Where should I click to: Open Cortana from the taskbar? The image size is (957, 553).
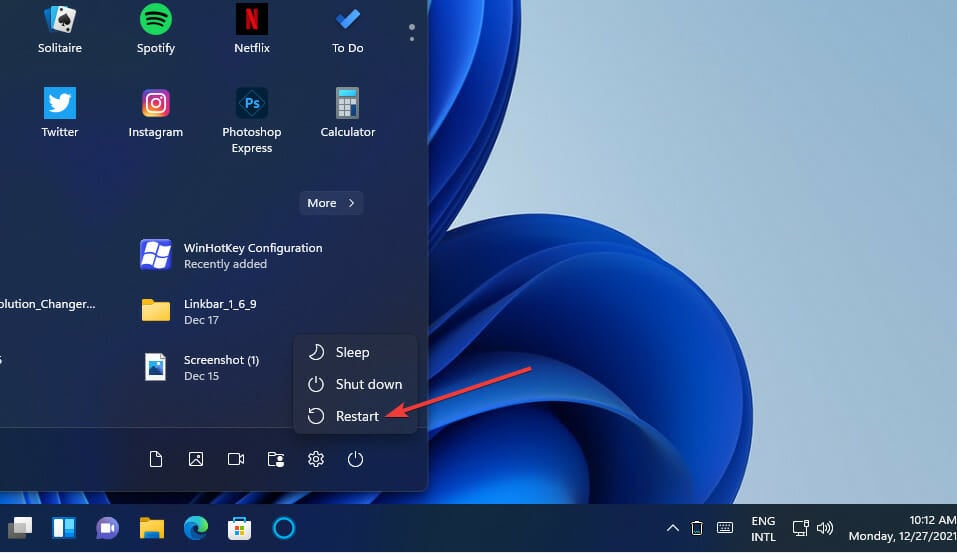point(284,528)
